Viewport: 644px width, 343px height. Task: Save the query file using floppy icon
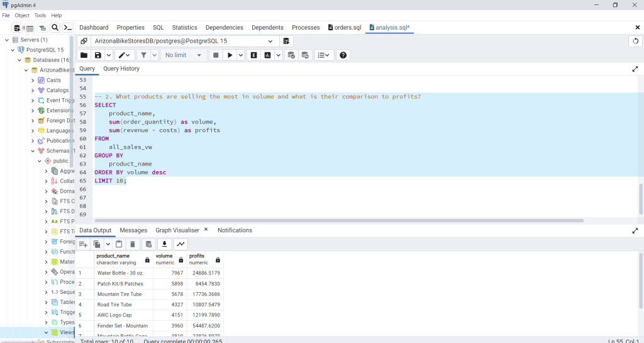click(97, 55)
